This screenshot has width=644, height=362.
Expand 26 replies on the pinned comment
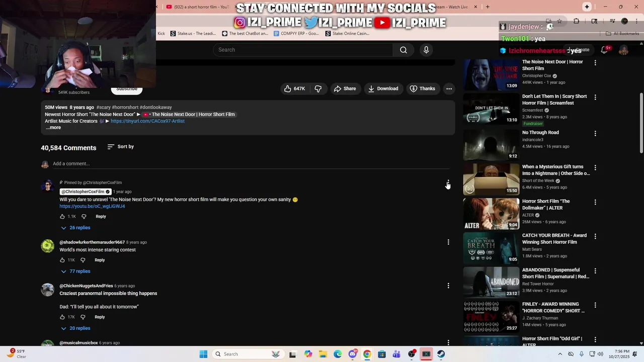[x=75, y=228]
